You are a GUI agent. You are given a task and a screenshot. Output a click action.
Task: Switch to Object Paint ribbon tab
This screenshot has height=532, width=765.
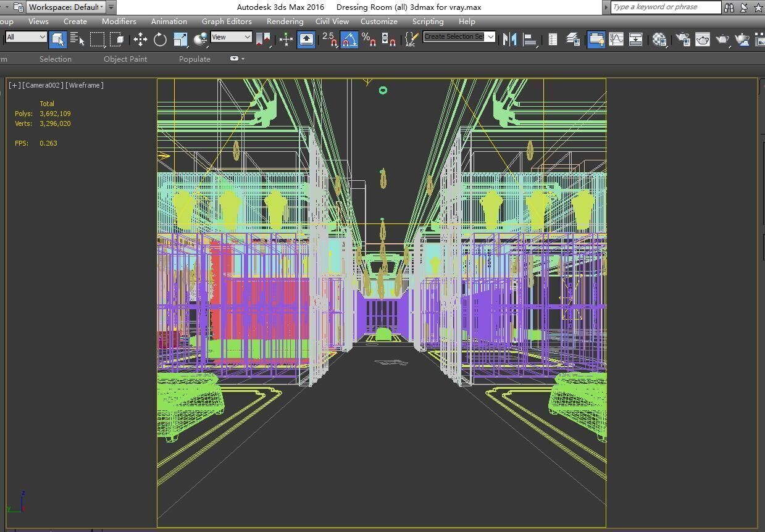click(125, 59)
